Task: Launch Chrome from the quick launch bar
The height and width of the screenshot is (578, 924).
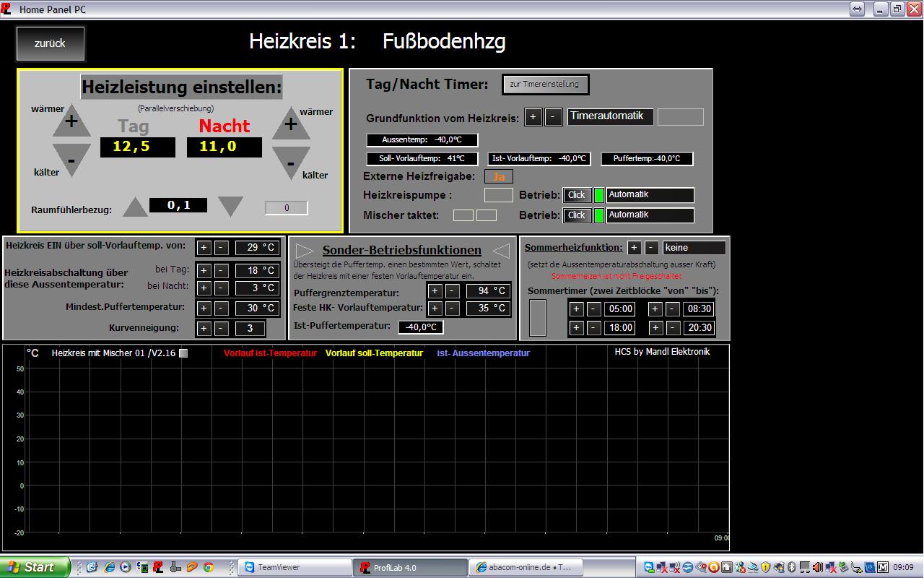Action: pos(209,567)
